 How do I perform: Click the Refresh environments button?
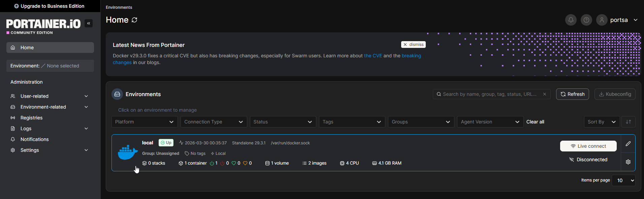pyautogui.click(x=572, y=94)
